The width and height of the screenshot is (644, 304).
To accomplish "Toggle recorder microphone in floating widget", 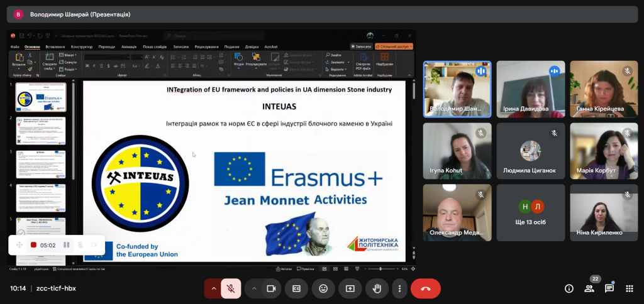I will (x=80, y=245).
